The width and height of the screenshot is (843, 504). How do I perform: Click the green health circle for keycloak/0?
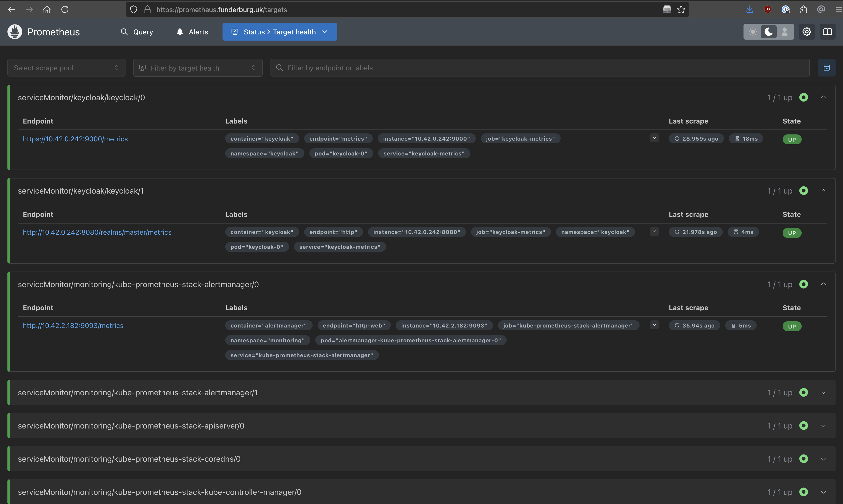coord(803,98)
